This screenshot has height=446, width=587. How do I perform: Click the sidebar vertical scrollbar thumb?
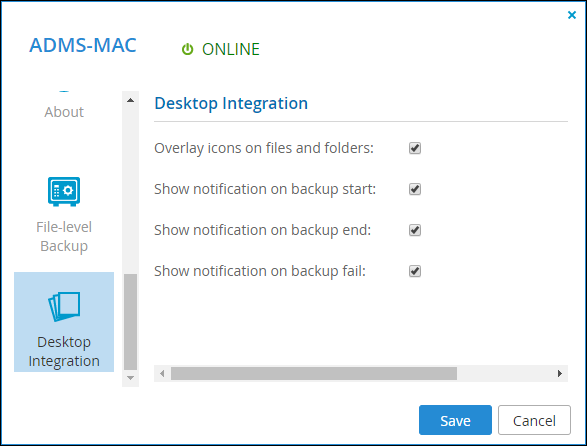pos(130,322)
